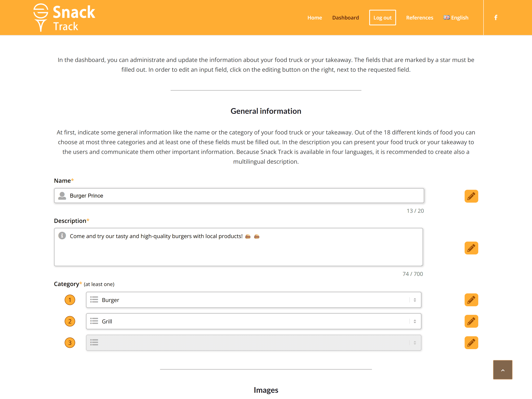
Task: Open the empty third category dropdown
Action: (x=254, y=343)
